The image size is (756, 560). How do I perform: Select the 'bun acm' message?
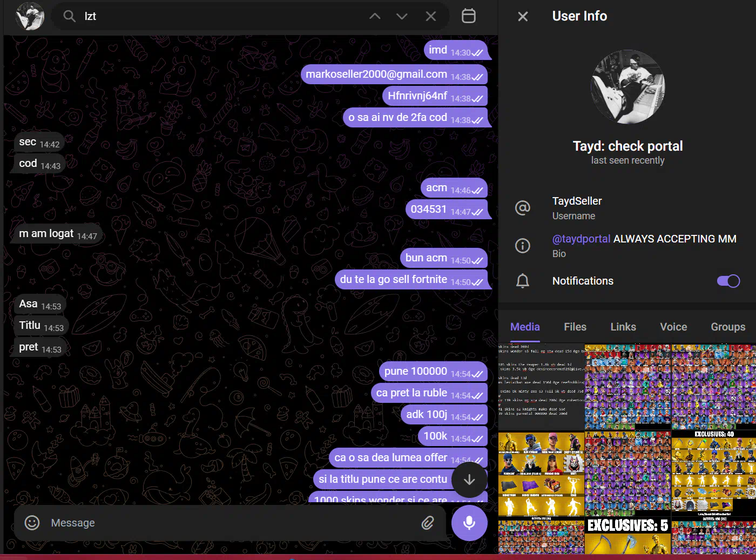click(444, 258)
